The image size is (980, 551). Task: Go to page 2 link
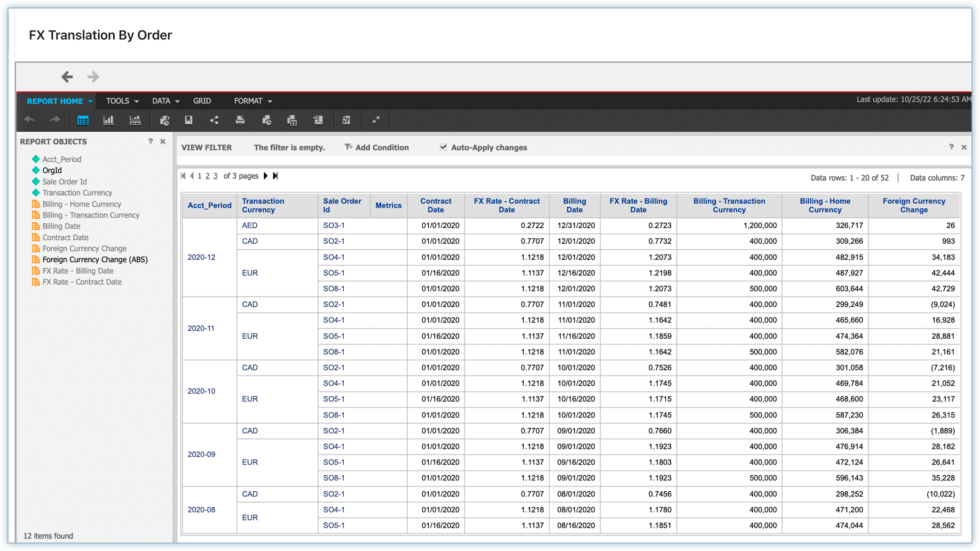(x=207, y=176)
